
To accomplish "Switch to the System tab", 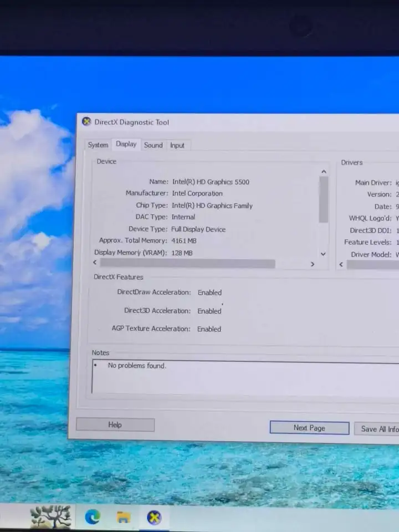I will (98, 145).
